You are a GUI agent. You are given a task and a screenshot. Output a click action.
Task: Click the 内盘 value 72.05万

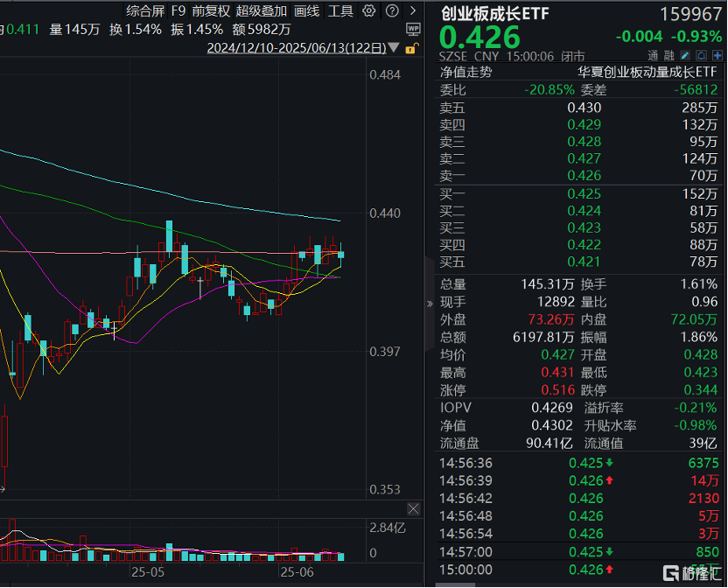pos(694,319)
